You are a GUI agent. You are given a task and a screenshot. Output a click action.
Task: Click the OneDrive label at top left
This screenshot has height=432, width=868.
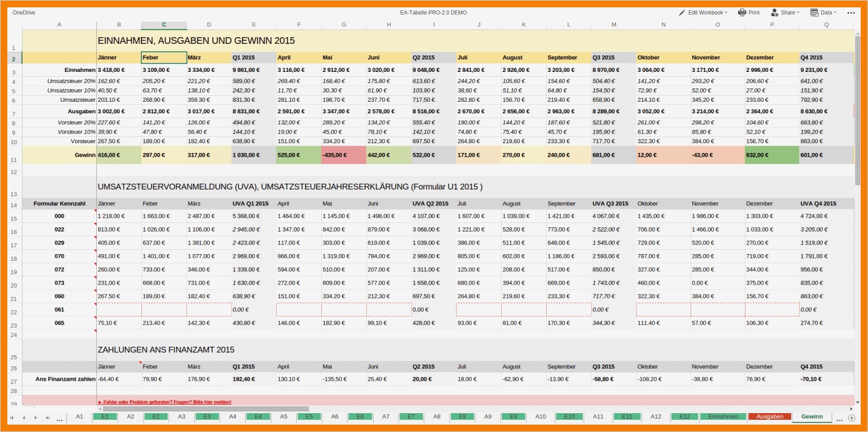pos(23,12)
